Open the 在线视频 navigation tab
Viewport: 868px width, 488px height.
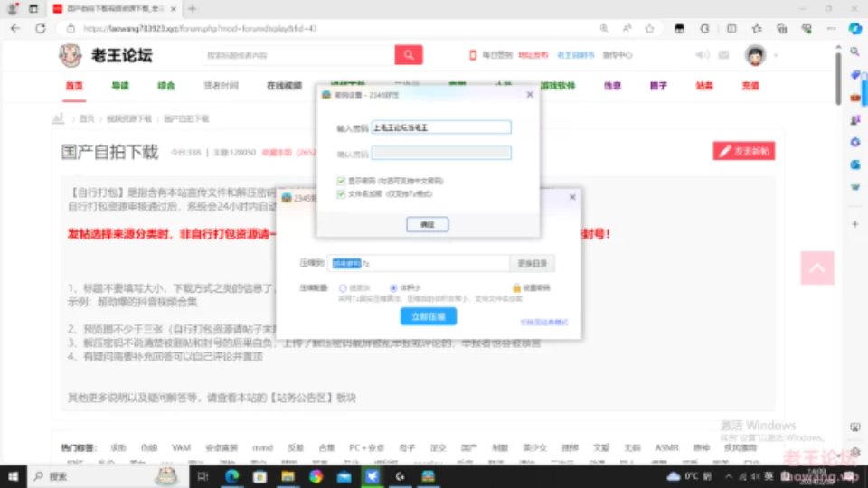click(285, 86)
